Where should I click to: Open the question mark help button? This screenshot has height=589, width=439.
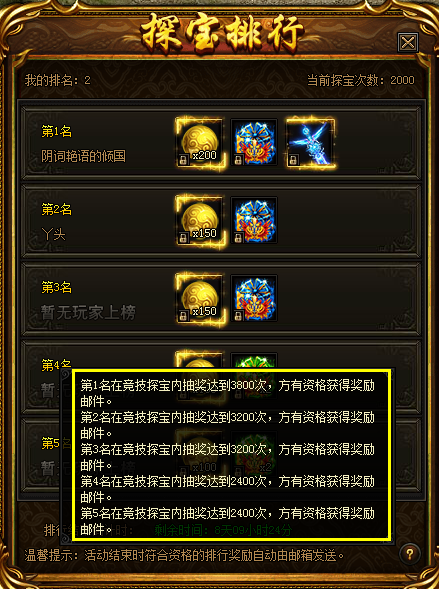click(x=409, y=554)
